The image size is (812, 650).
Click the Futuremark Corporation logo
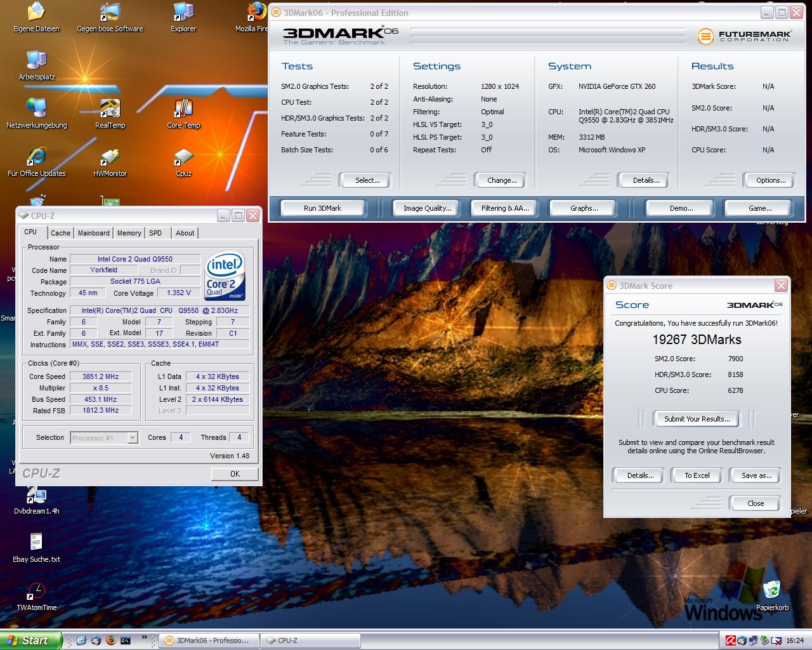click(x=745, y=36)
